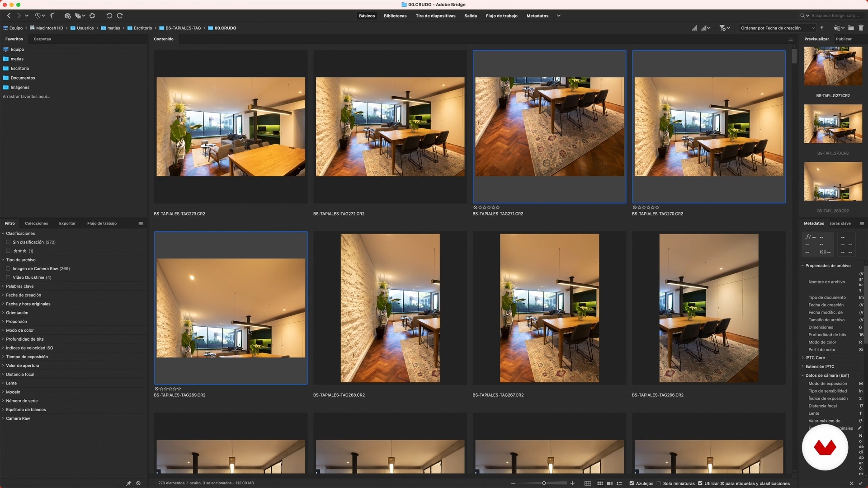Uncheck the Azulejos checkbox

point(632,483)
